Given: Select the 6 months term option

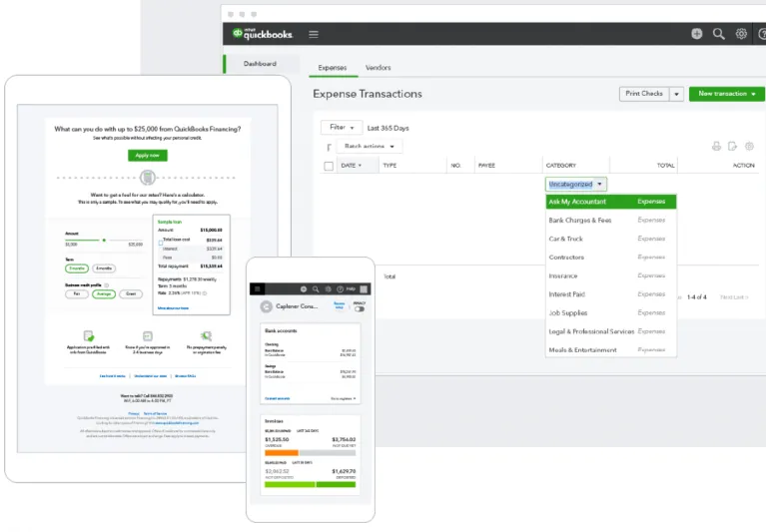Looking at the screenshot, I should [104, 268].
